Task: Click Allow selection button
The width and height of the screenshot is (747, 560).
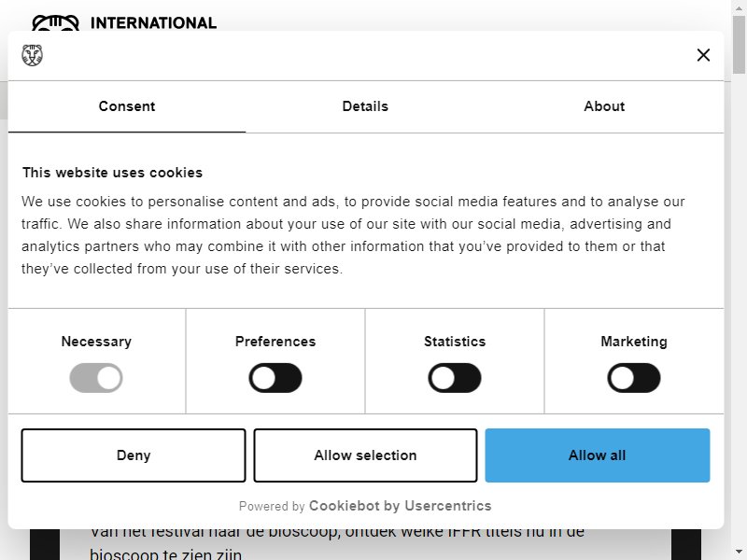Action: click(x=365, y=455)
